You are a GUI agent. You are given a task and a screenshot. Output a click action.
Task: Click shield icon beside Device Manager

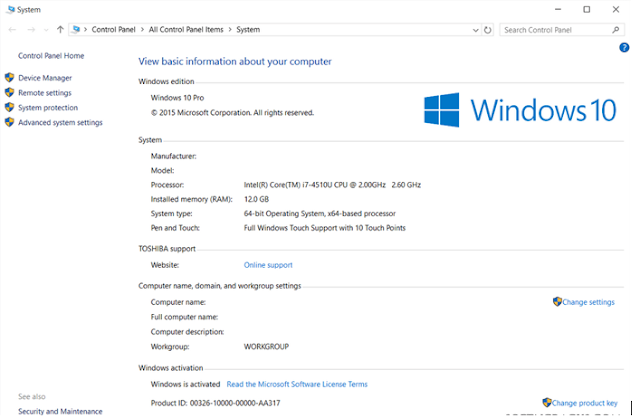click(9, 78)
